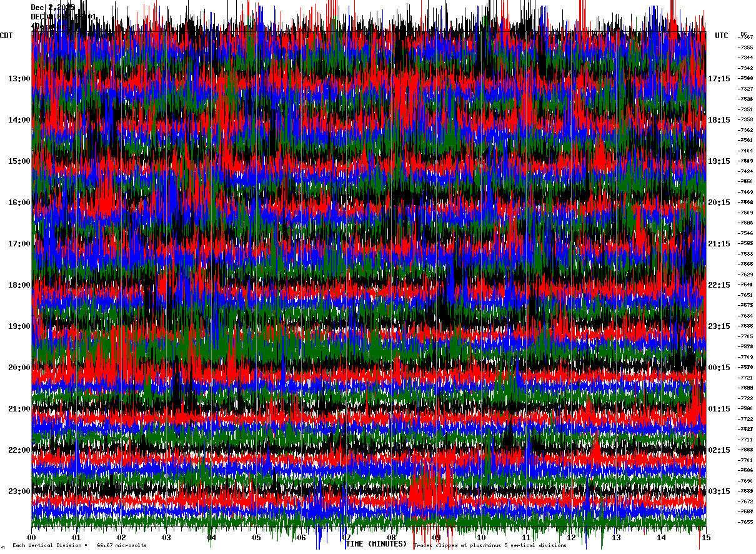The image size is (756, 554).
Task: Click the UTC time zone label
Action: coord(722,36)
